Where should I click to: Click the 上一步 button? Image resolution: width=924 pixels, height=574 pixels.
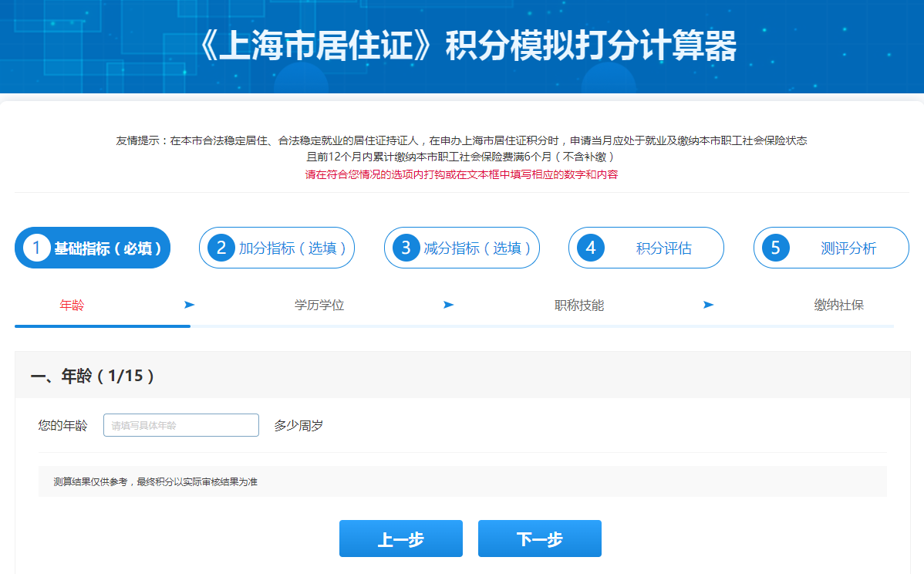(x=401, y=539)
